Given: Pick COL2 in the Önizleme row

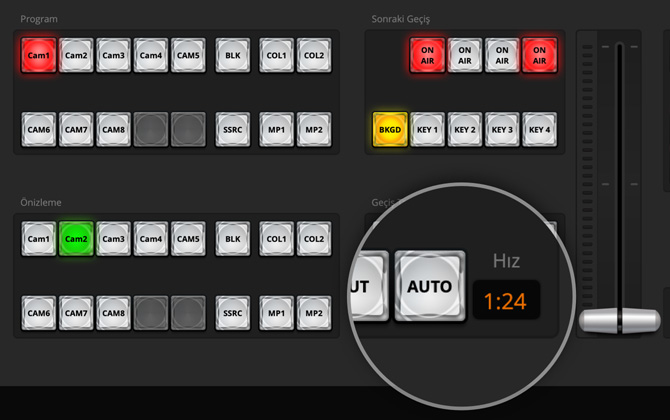Looking at the screenshot, I should click(x=313, y=239).
